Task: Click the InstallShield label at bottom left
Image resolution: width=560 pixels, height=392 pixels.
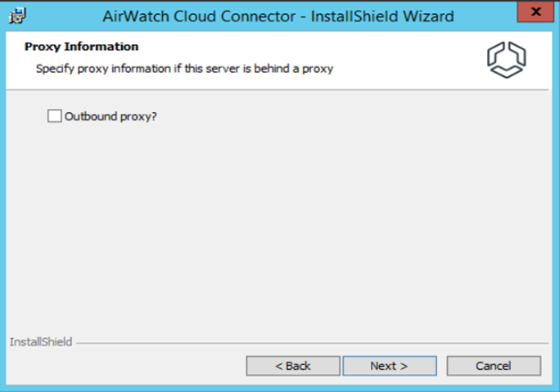Action: pos(41,341)
